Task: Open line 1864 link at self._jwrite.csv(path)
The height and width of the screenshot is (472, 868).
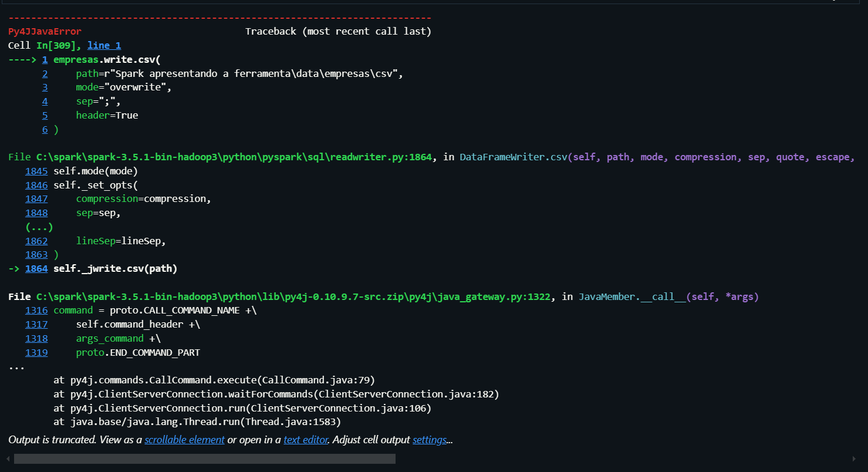Action: 36,269
